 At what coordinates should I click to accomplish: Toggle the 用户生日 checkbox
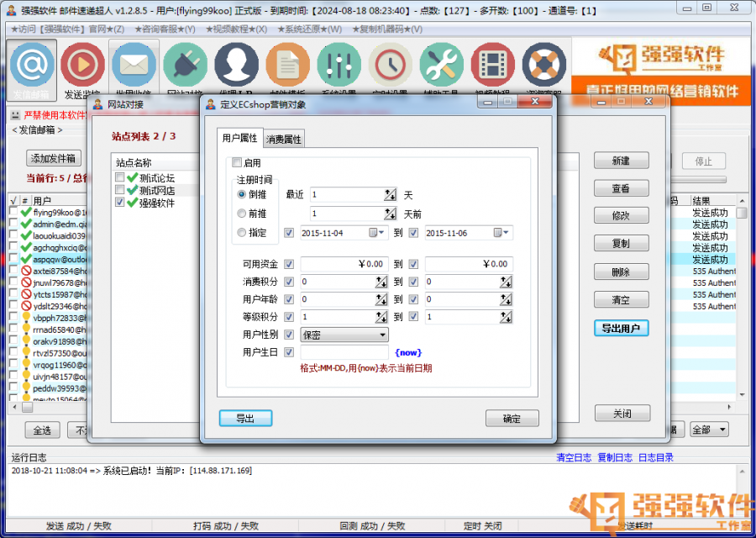coord(289,352)
